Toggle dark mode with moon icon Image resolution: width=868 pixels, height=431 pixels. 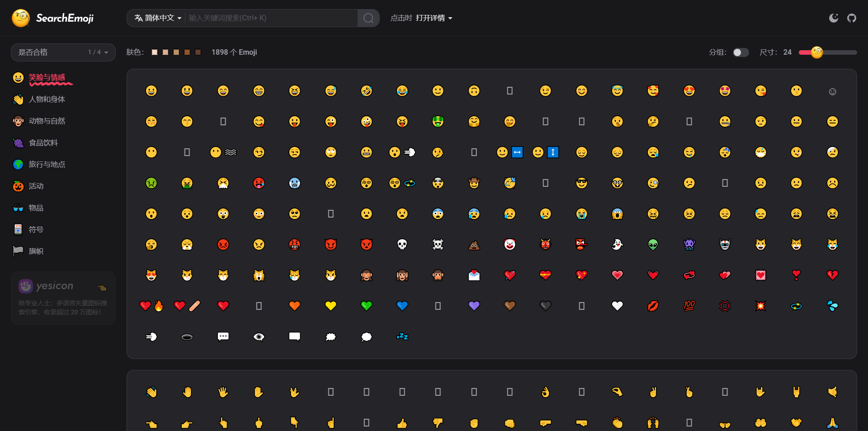coord(833,18)
